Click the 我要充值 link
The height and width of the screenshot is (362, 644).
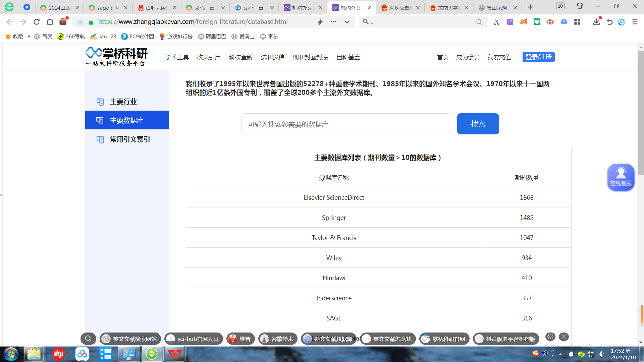point(499,57)
